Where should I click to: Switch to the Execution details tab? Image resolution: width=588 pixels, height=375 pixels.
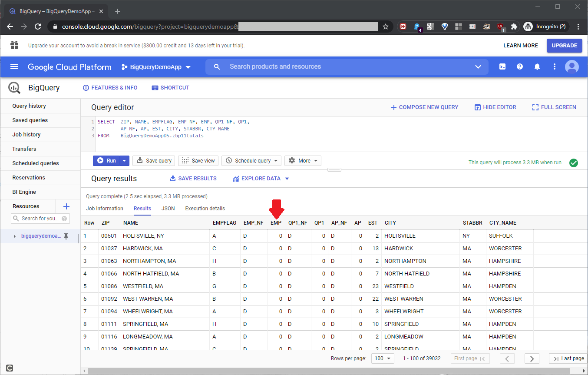pyautogui.click(x=205, y=209)
